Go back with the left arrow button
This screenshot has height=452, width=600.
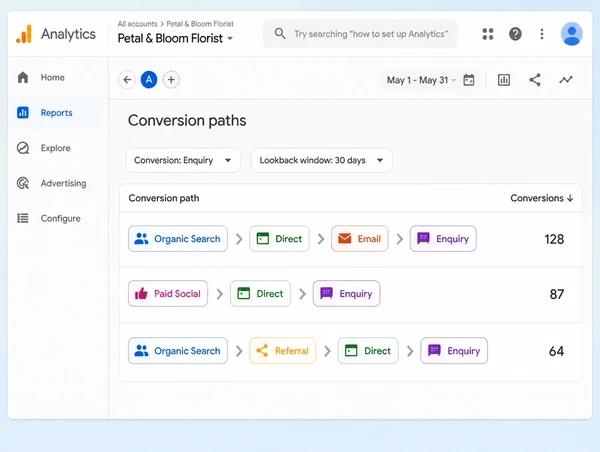(127, 80)
